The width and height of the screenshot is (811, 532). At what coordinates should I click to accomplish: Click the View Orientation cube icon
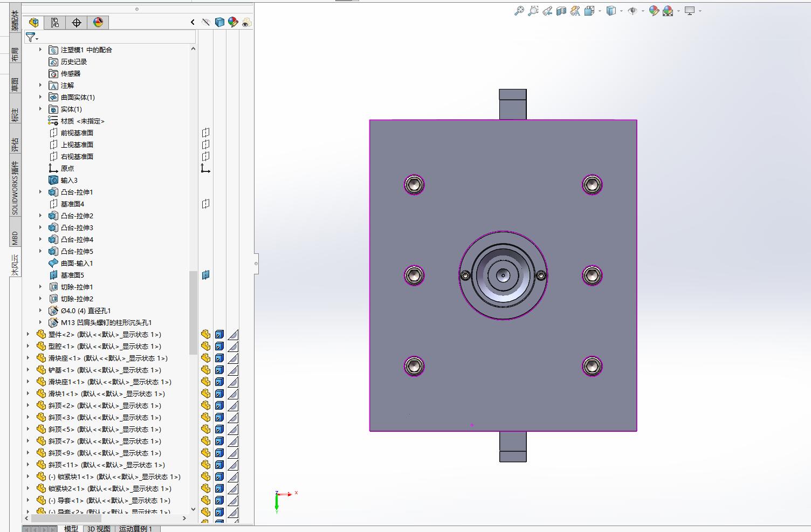pos(589,11)
